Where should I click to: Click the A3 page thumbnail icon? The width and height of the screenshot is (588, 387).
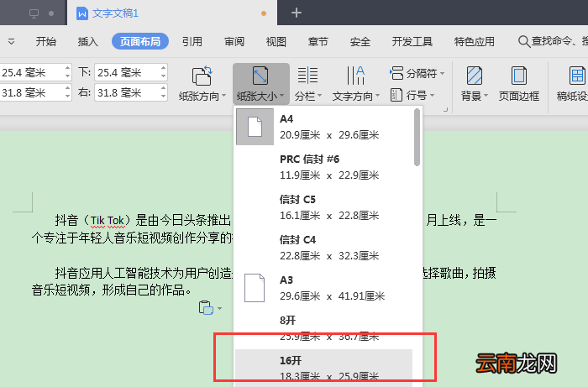[x=255, y=288]
